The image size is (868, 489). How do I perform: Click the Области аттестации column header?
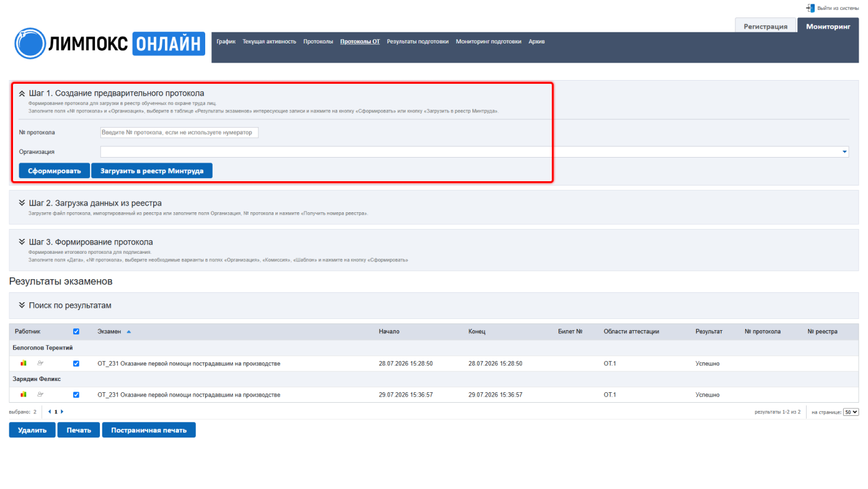631,331
